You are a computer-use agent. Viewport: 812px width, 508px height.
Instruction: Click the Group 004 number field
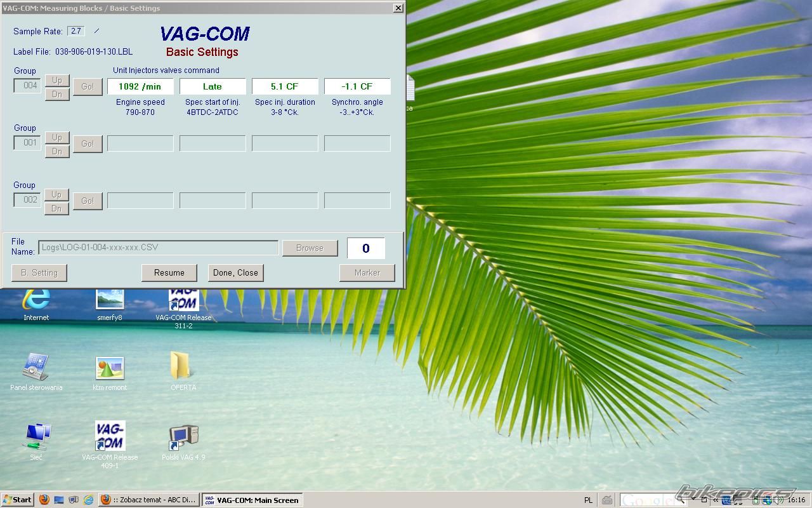pos(27,85)
